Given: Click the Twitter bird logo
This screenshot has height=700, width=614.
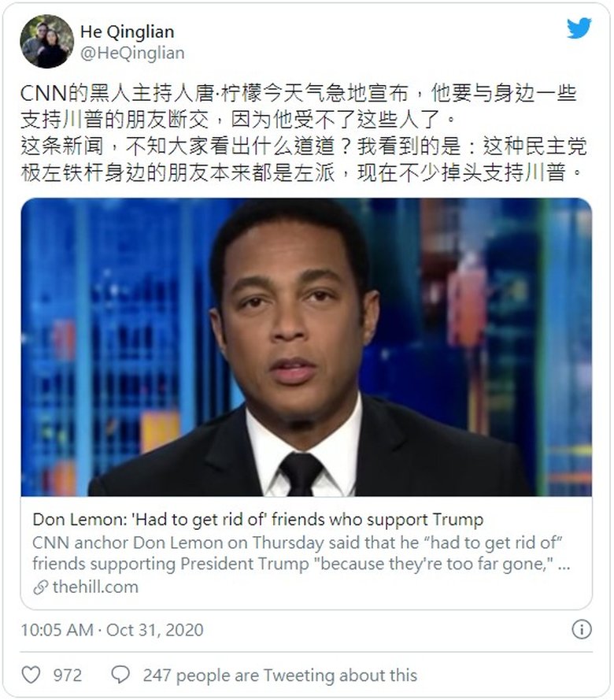Looking at the screenshot, I should point(579,28).
